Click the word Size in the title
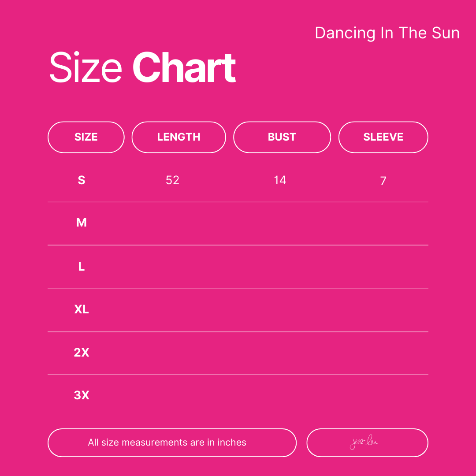476x476 pixels. tap(86, 68)
